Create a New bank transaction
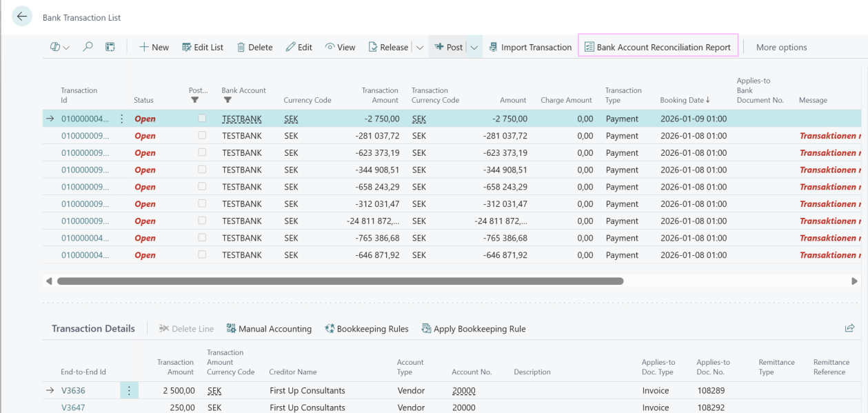This screenshot has height=413, width=868. [154, 47]
